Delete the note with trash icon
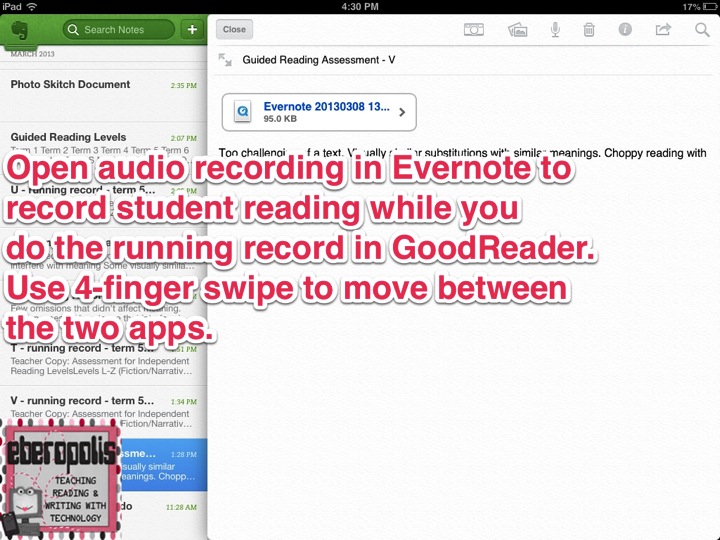Screen dimensions: 720x540 589,30
